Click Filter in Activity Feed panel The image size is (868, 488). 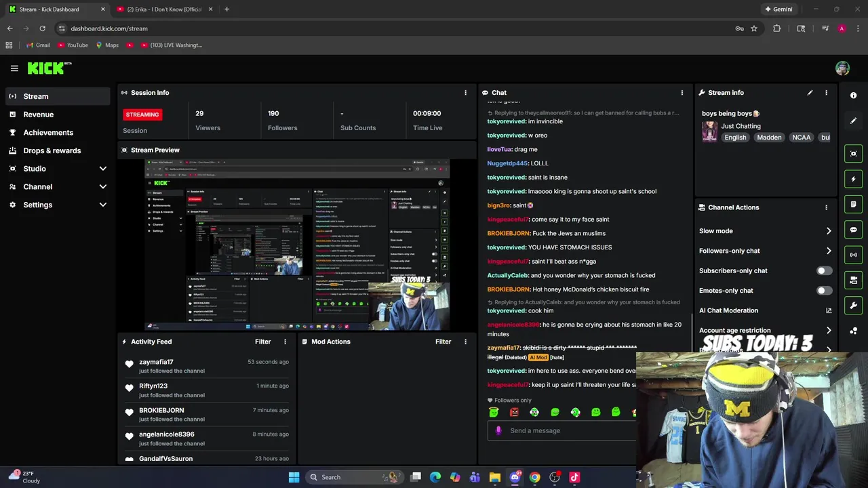262,342
